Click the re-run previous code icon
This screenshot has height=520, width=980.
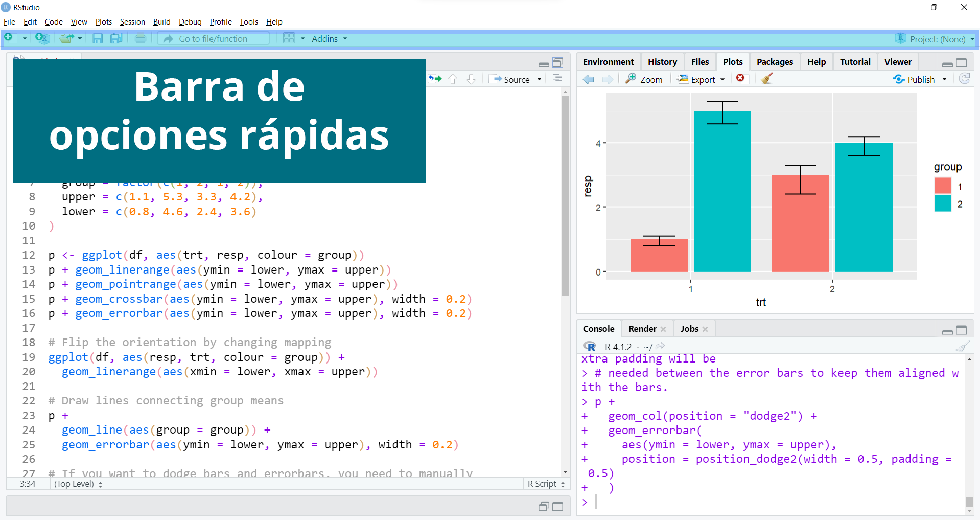pyautogui.click(x=435, y=79)
